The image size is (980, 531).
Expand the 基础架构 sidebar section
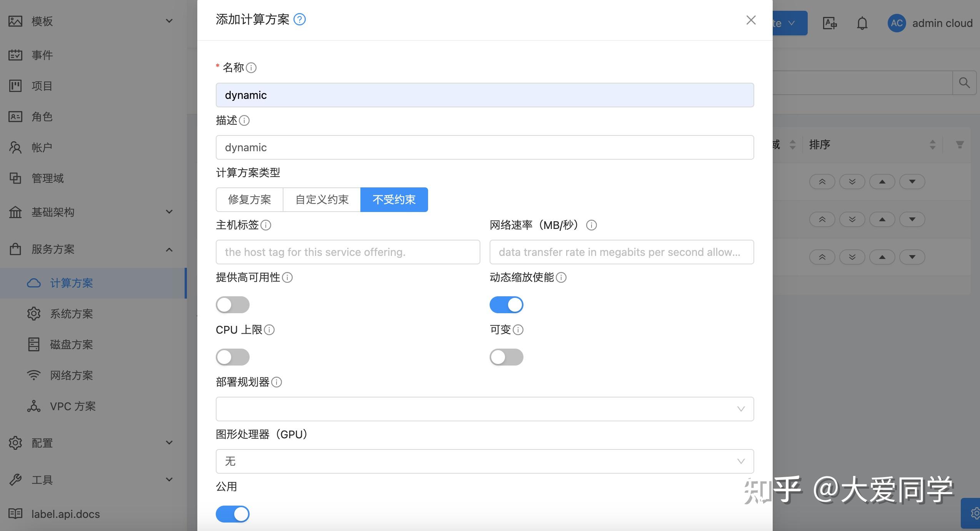pyautogui.click(x=53, y=212)
